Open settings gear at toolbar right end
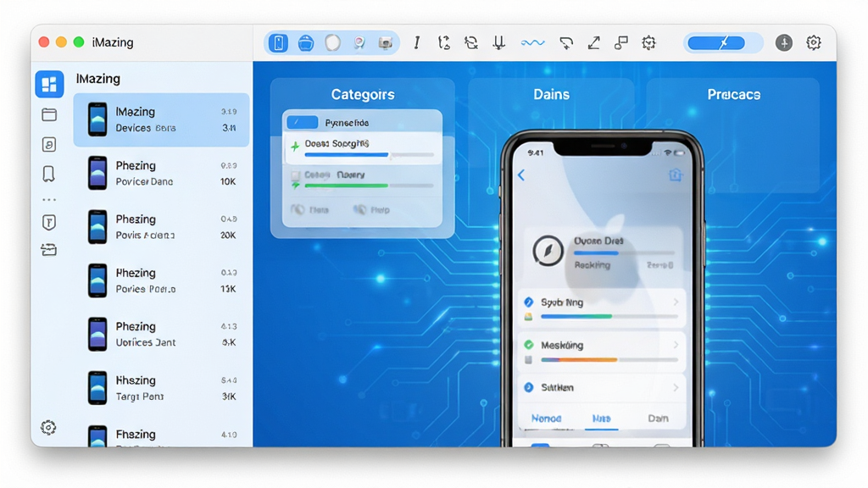The image size is (868, 488). point(813,42)
